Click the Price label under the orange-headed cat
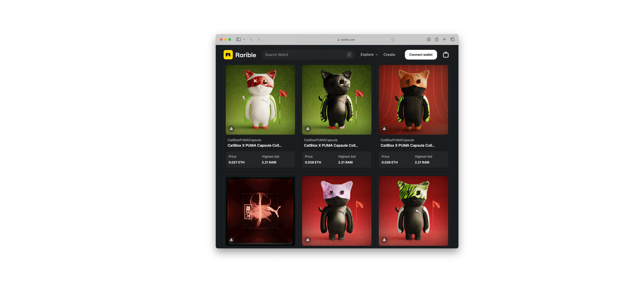 pos(385,157)
